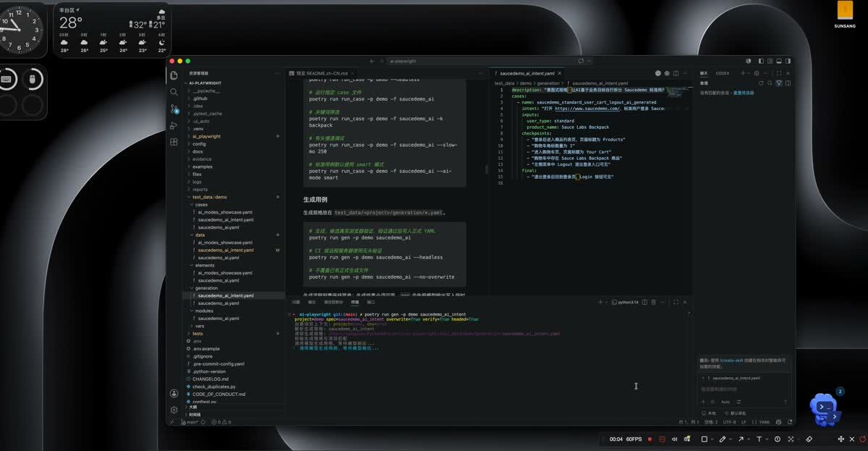Toggle recorder webcam button

[x=687, y=439]
